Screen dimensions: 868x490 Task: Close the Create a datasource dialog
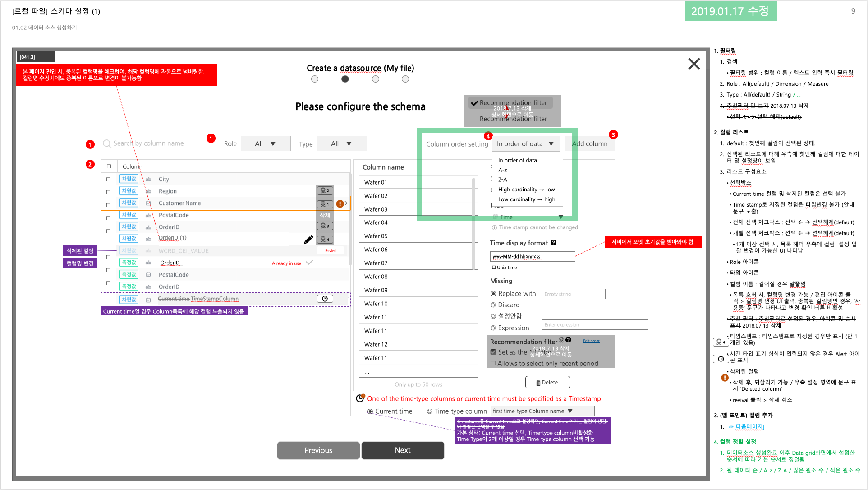click(x=694, y=64)
